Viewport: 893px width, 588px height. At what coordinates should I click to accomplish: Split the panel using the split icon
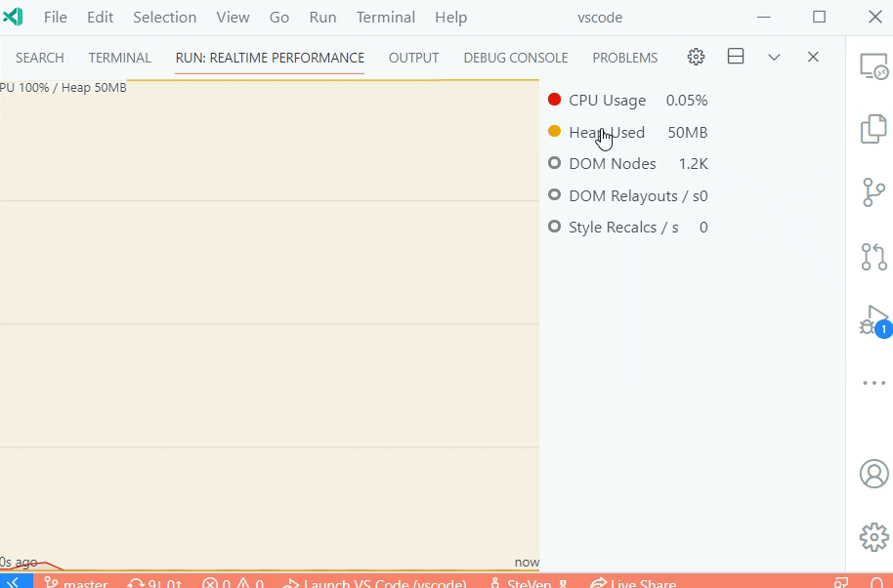pyautogui.click(x=735, y=57)
